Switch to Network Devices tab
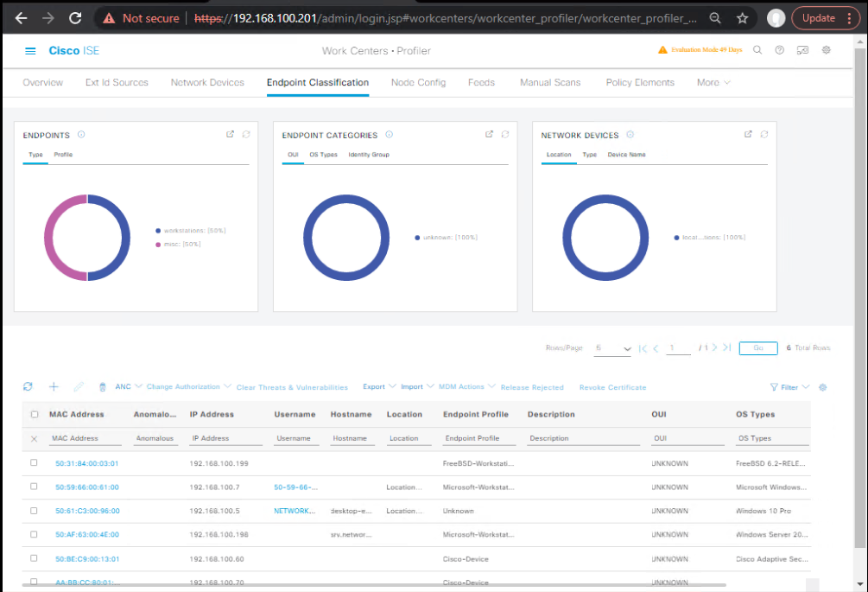 pos(207,82)
